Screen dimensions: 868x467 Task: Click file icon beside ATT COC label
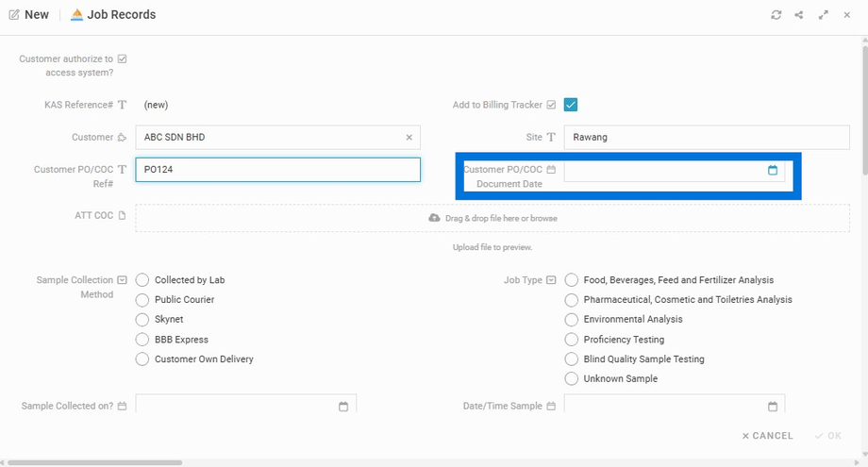[x=123, y=215]
